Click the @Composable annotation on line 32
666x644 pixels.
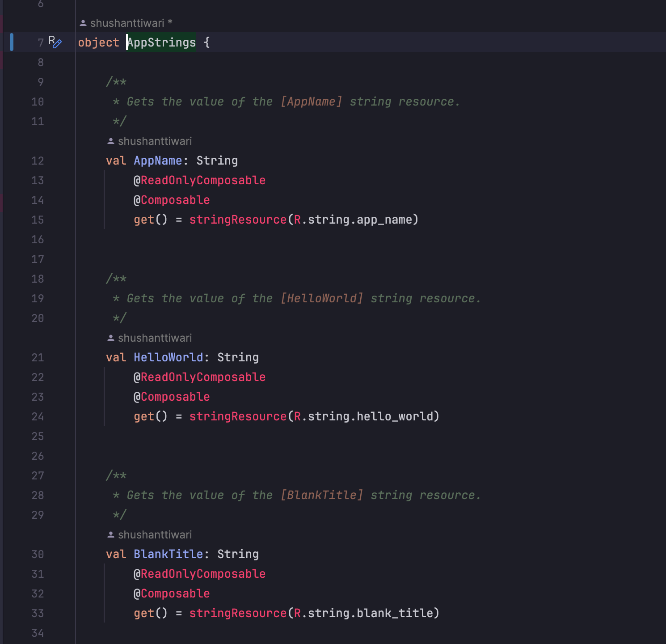click(172, 593)
